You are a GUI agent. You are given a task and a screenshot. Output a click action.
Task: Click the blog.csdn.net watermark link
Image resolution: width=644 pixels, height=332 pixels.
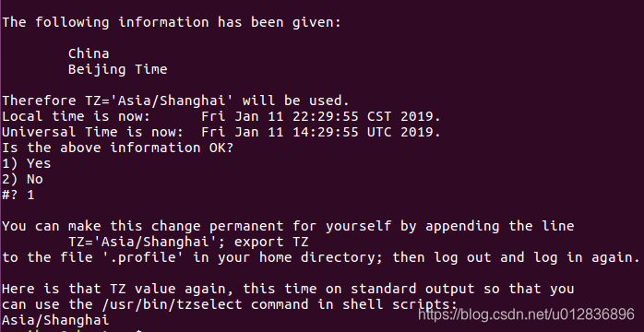(x=526, y=314)
